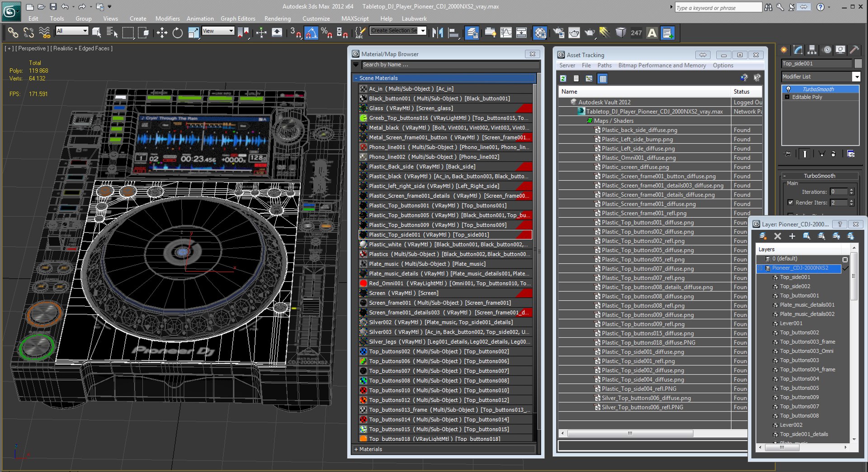The image size is (868, 472).
Task: Collapse the TurboSmooth rollout
Action: click(x=784, y=176)
